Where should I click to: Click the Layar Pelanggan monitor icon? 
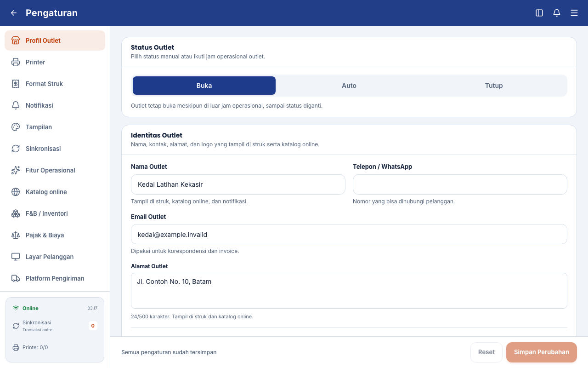(16, 257)
